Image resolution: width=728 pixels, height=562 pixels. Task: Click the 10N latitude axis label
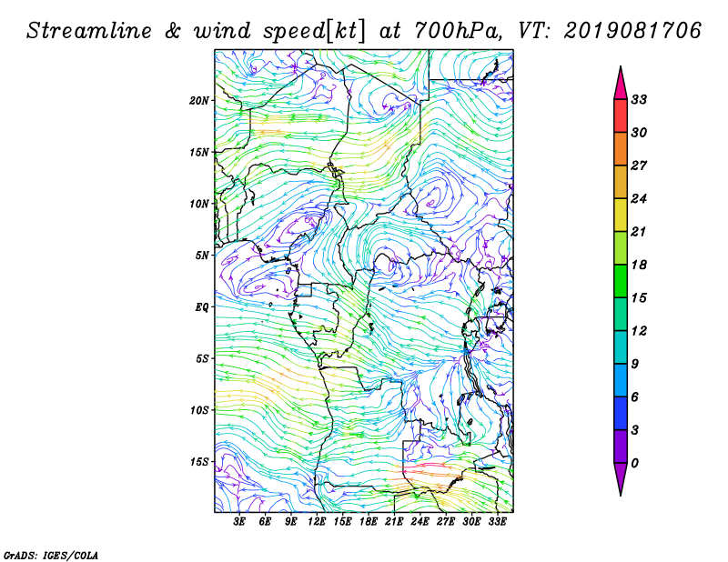[199, 204]
